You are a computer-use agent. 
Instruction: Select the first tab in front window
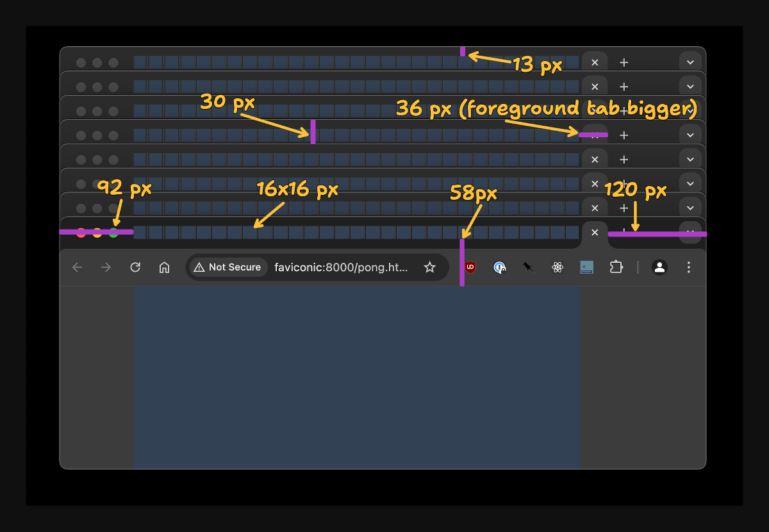pyautogui.click(x=140, y=232)
